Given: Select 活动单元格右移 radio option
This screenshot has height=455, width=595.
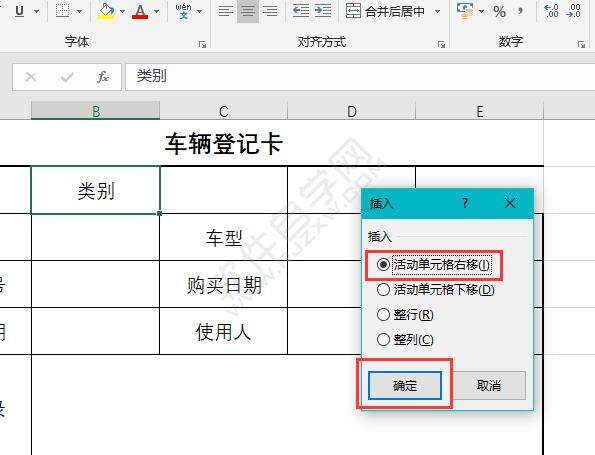Looking at the screenshot, I should point(434,265).
